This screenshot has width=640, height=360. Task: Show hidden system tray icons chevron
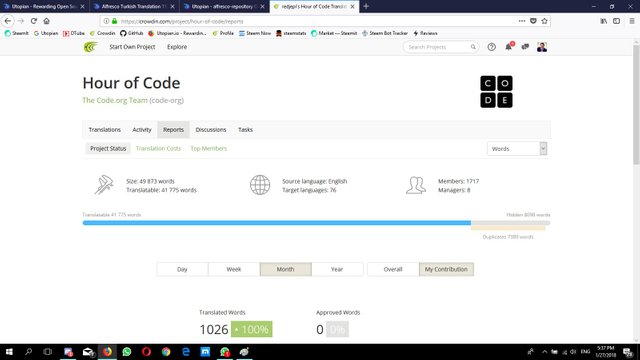pyautogui.click(x=544, y=351)
